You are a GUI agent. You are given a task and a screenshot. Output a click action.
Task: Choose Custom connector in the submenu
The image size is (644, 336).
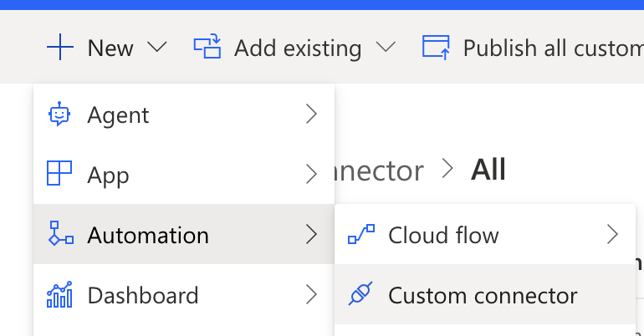(x=485, y=294)
